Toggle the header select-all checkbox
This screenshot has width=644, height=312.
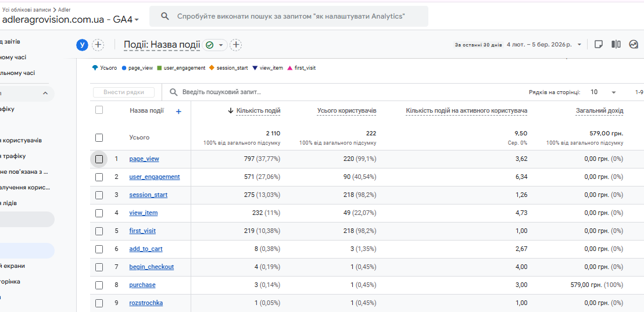pyautogui.click(x=99, y=110)
